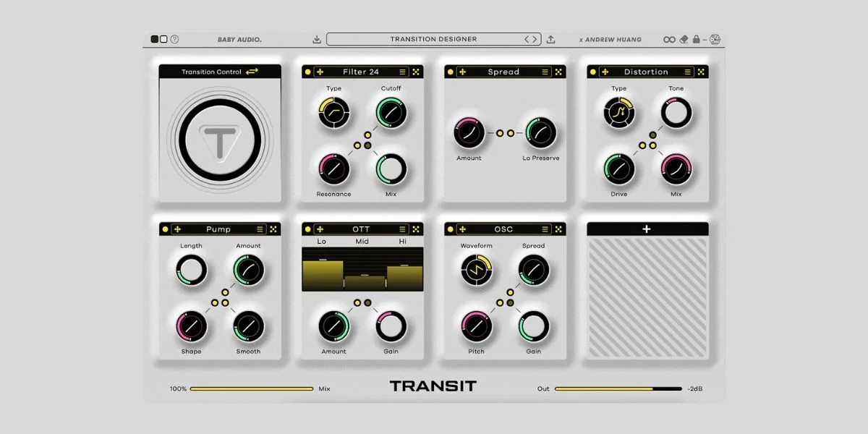Switch to the dark theme square icon
Viewport: 868px width, 434px height.
point(155,39)
